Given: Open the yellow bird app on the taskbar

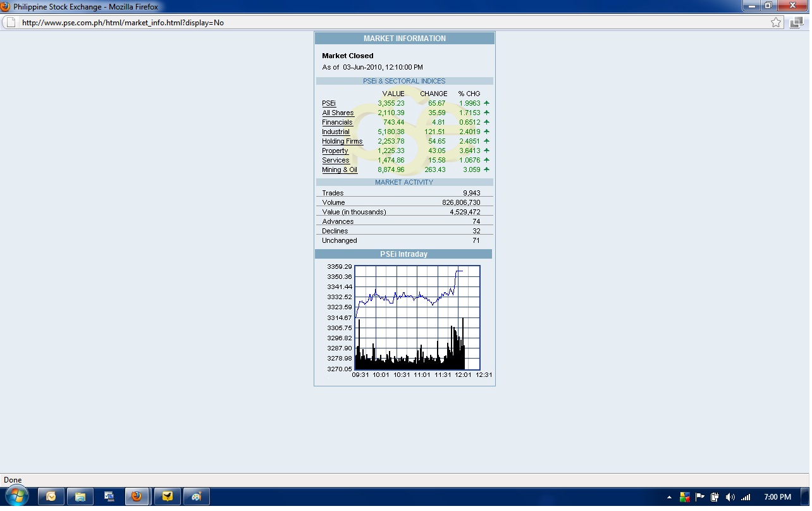Looking at the screenshot, I should pyautogui.click(x=168, y=496).
